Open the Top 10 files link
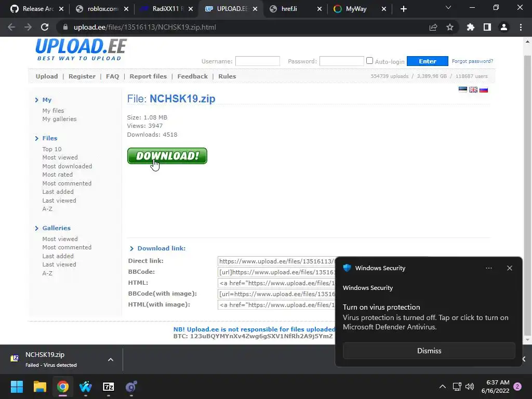Screen dimensions: 532x399 coord(52,149)
